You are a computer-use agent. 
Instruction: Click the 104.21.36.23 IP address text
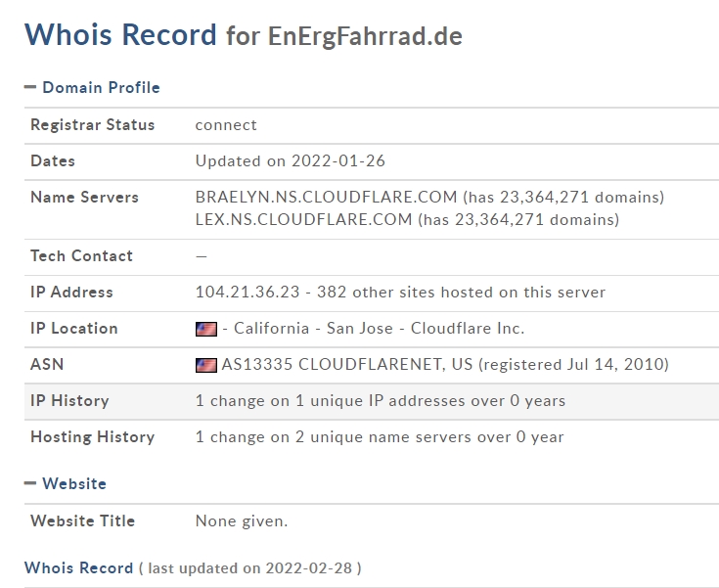pyautogui.click(x=247, y=292)
